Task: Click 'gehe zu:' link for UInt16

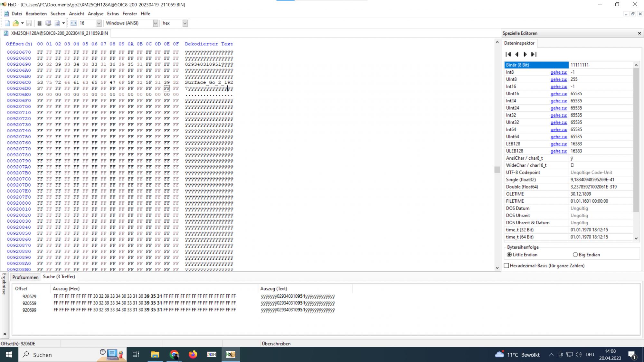Action: (x=559, y=94)
